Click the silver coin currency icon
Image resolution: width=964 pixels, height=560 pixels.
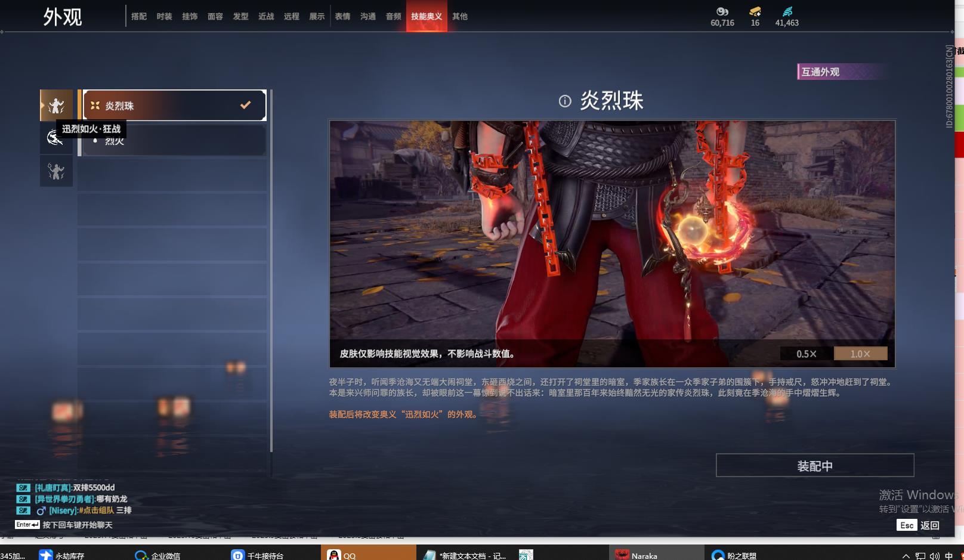tap(722, 11)
